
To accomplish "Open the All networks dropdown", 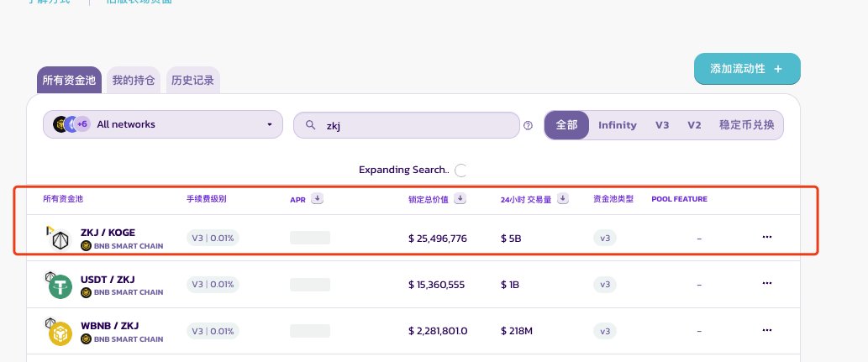I will [x=163, y=124].
